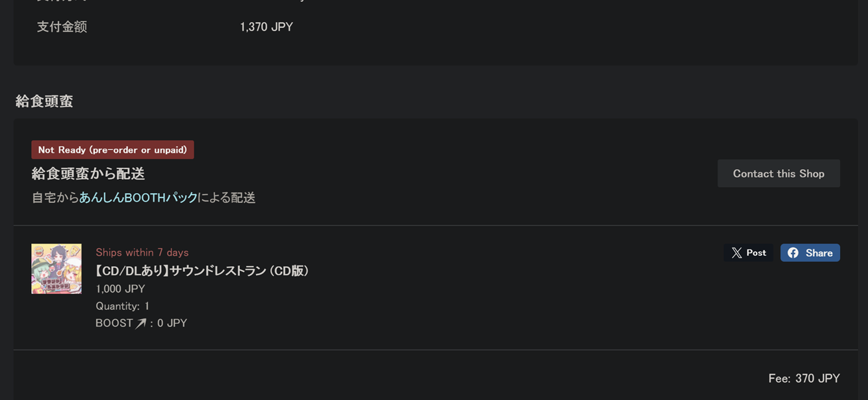Click the Facebook logo icon
The image size is (868, 400).
coord(793,253)
